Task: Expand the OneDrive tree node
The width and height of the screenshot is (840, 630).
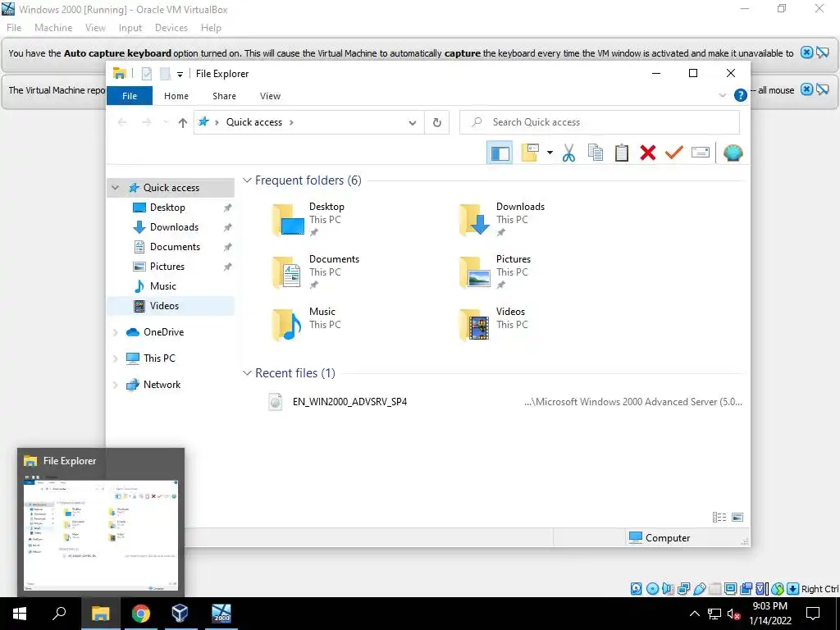Action: [115, 333]
